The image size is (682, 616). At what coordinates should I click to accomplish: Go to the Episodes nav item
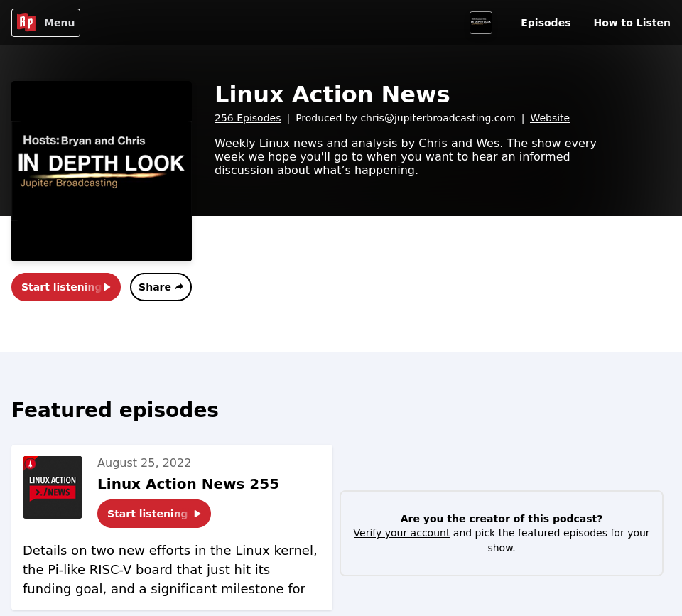pos(546,23)
